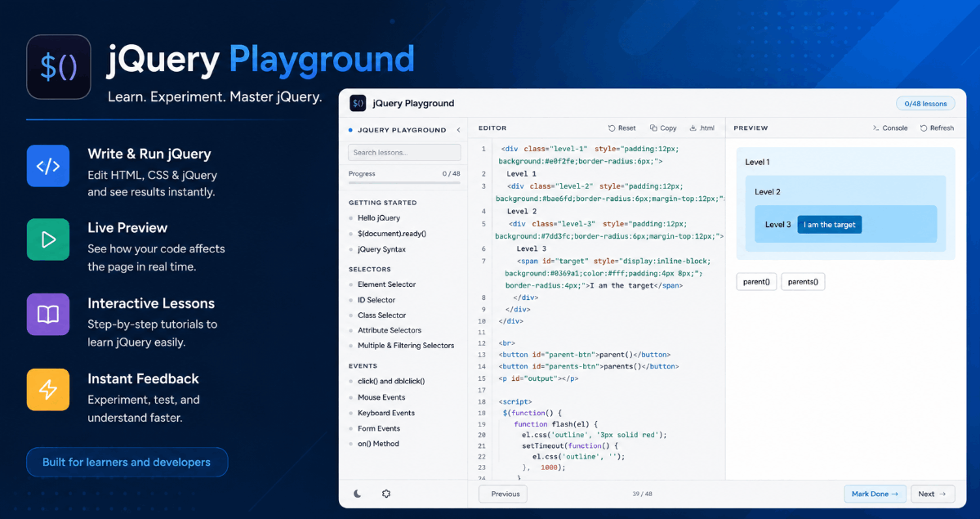Screen dimensions: 980x519
Task: Click the code line with id="output"
Action: (539, 378)
